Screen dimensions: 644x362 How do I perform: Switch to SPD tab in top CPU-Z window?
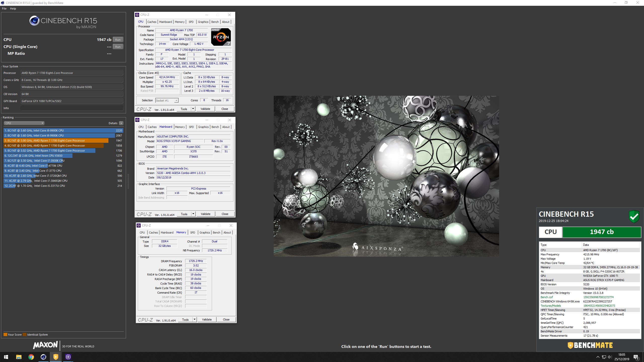pyautogui.click(x=191, y=22)
